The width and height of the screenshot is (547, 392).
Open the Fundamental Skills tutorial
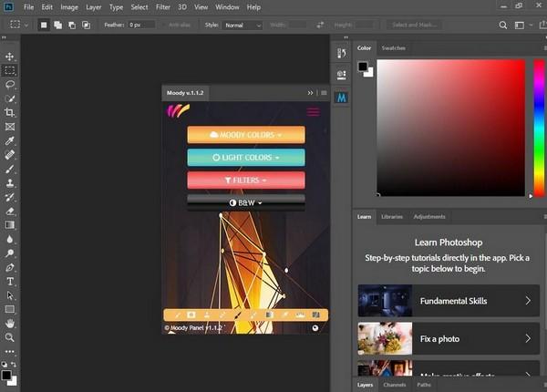(448, 300)
